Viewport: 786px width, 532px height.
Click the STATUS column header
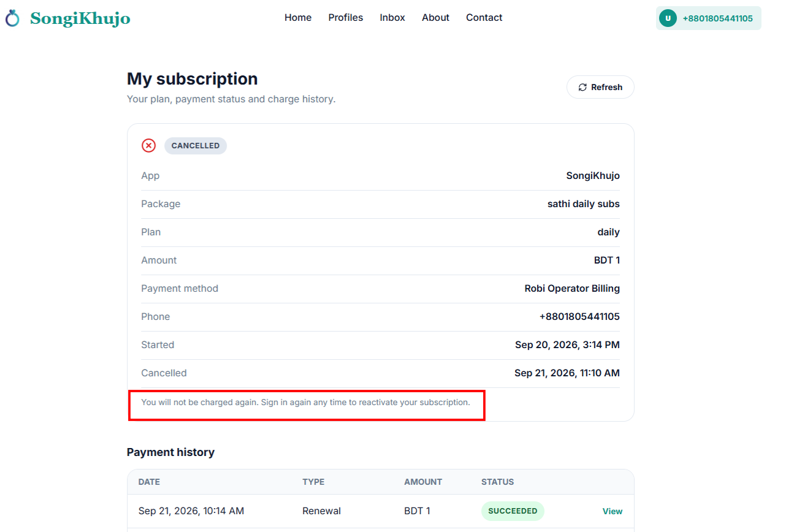click(x=498, y=482)
